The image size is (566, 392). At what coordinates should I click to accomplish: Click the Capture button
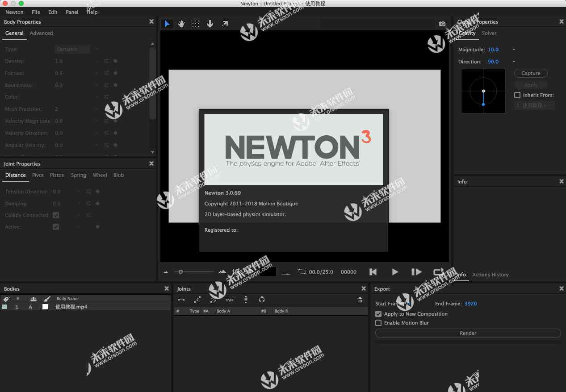click(x=531, y=73)
